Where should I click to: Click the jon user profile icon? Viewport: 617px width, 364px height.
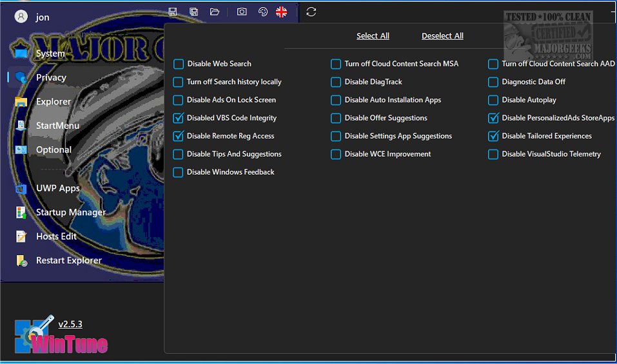coord(22,17)
